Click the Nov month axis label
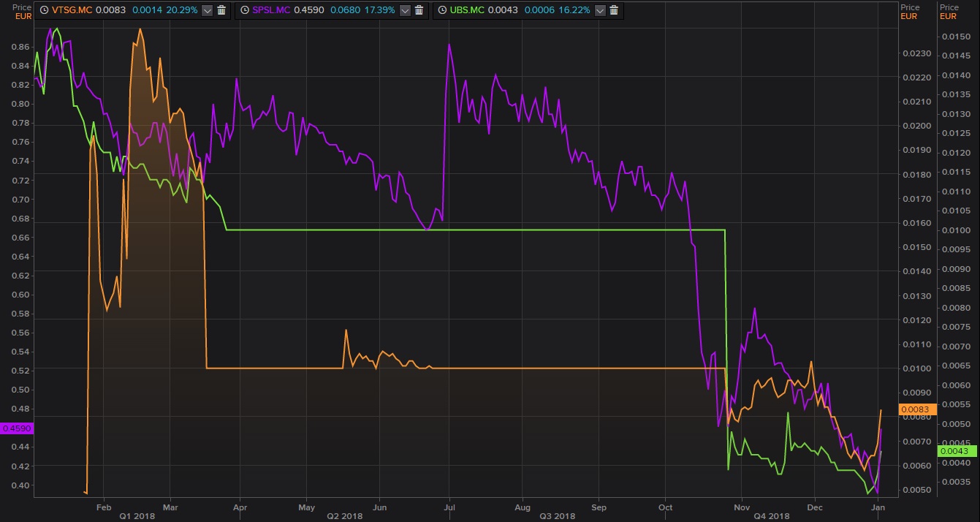 pyautogui.click(x=742, y=507)
